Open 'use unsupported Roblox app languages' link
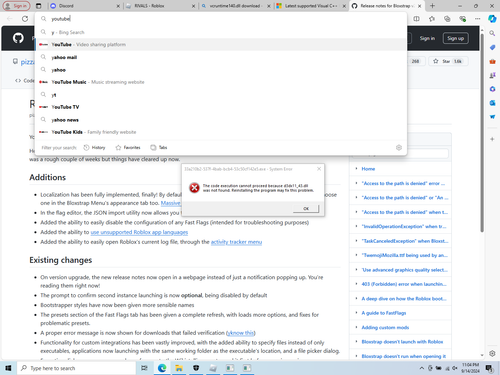This screenshot has height=375, width=500. tap(139, 232)
